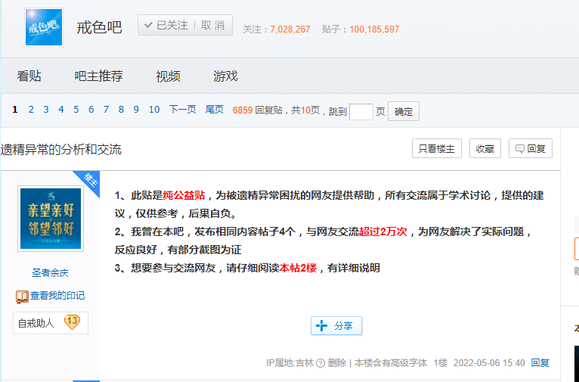
Task: Click the thread title 遗精异常的分析和交流
Action: [x=61, y=149]
